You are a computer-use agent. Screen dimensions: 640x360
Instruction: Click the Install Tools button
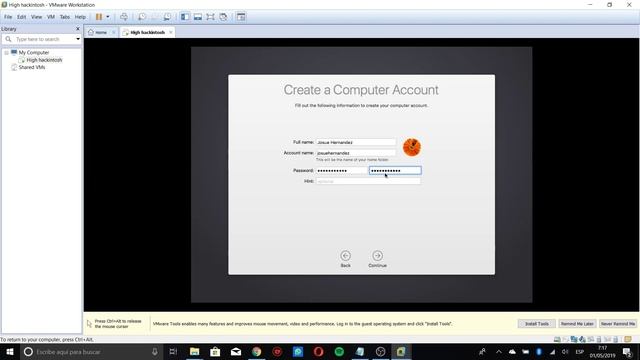click(537, 324)
